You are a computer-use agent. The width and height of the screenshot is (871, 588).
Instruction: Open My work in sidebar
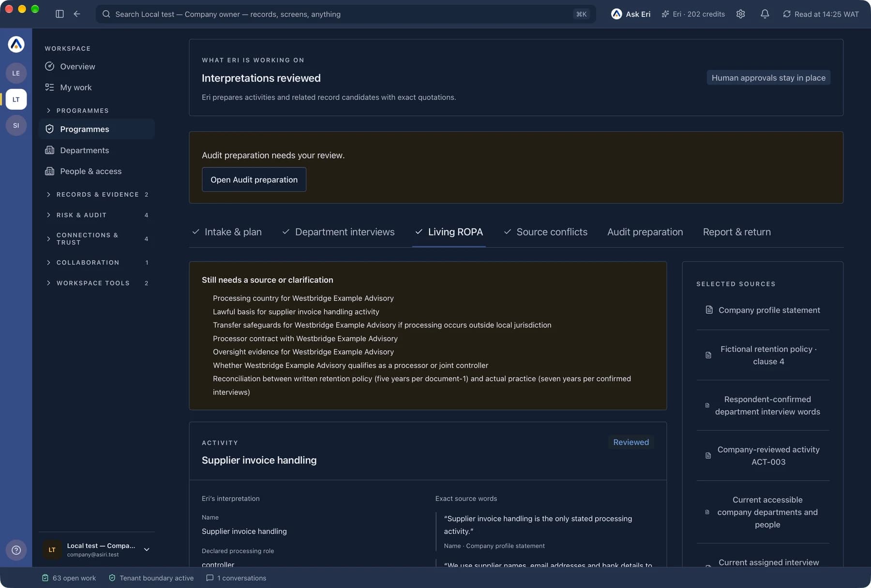click(97, 88)
